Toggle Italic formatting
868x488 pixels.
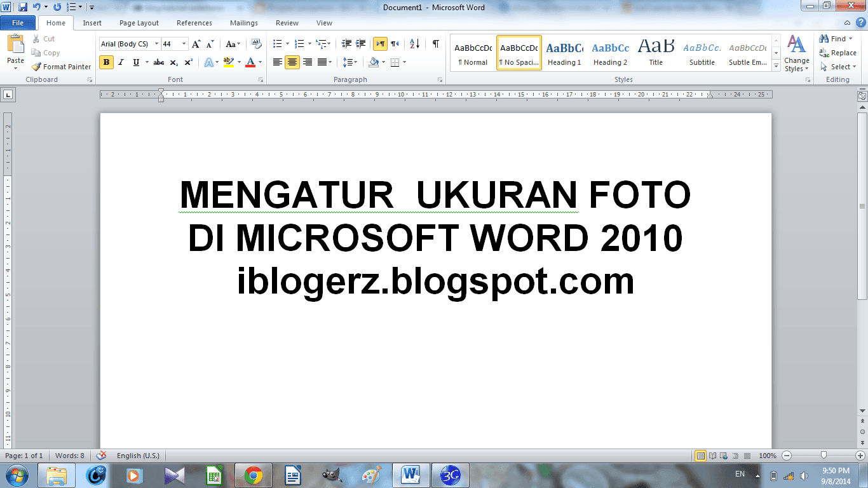tap(121, 62)
